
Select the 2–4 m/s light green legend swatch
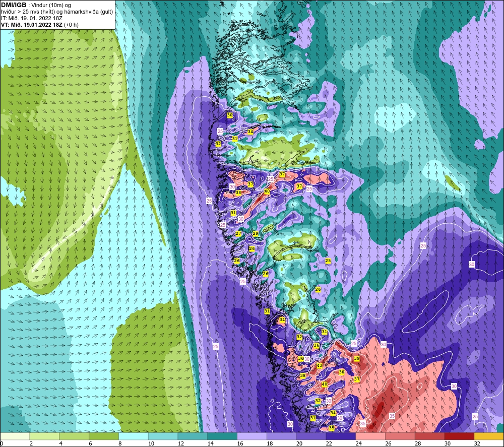(45, 436)
